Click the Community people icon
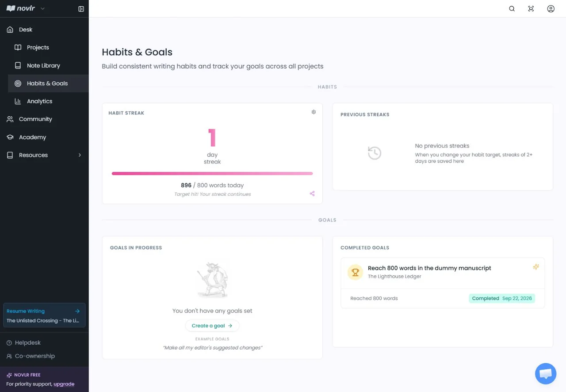566x392 pixels. (10, 119)
